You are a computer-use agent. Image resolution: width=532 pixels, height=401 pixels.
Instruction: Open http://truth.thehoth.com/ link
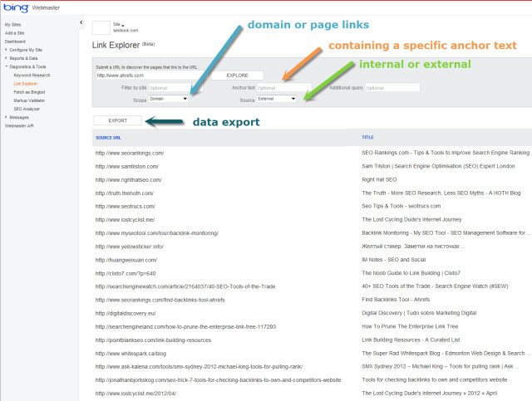125,193
